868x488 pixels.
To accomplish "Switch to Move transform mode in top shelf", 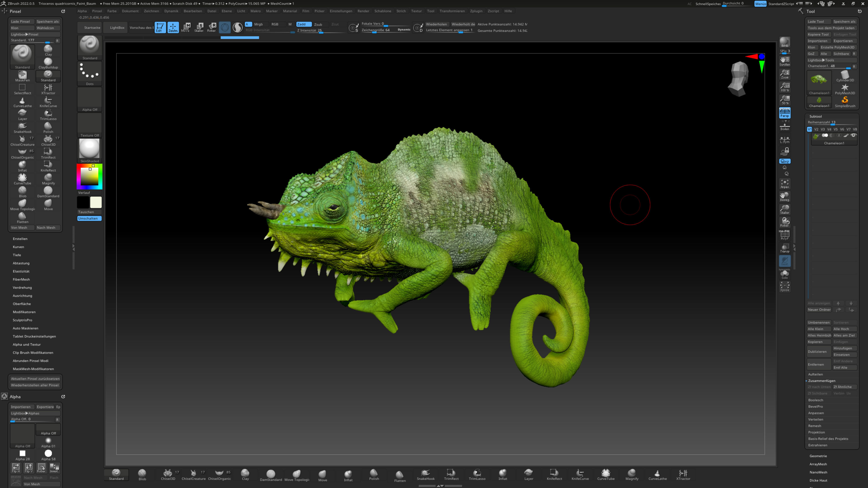I will [x=186, y=27].
